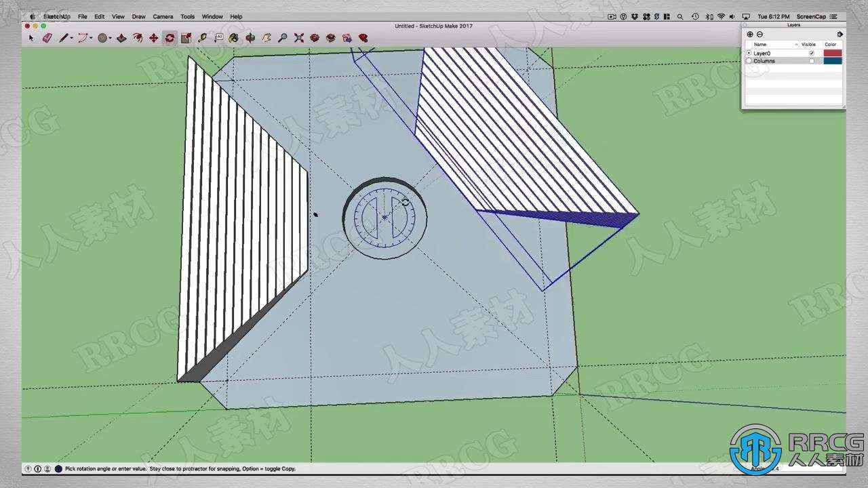This screenshot has height=488, width=868.
Task: Set Layer0 as active layer radio button
Action: click(749, 53)
